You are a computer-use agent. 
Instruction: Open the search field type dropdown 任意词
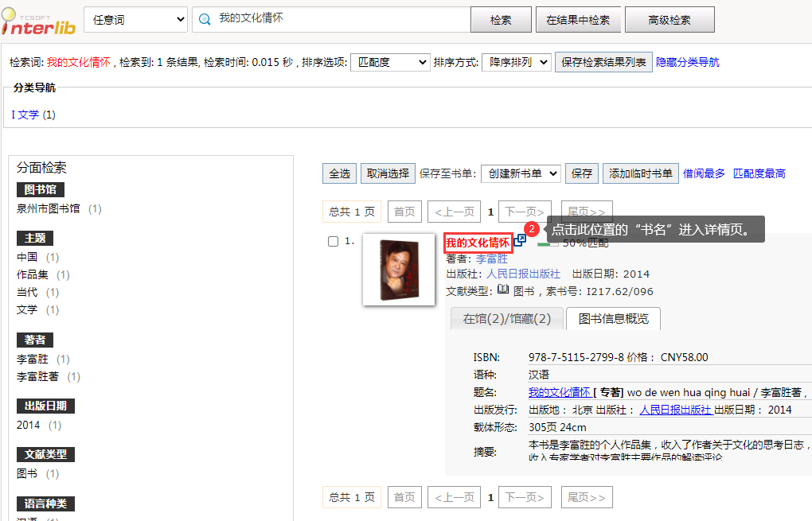pos(135,20)
